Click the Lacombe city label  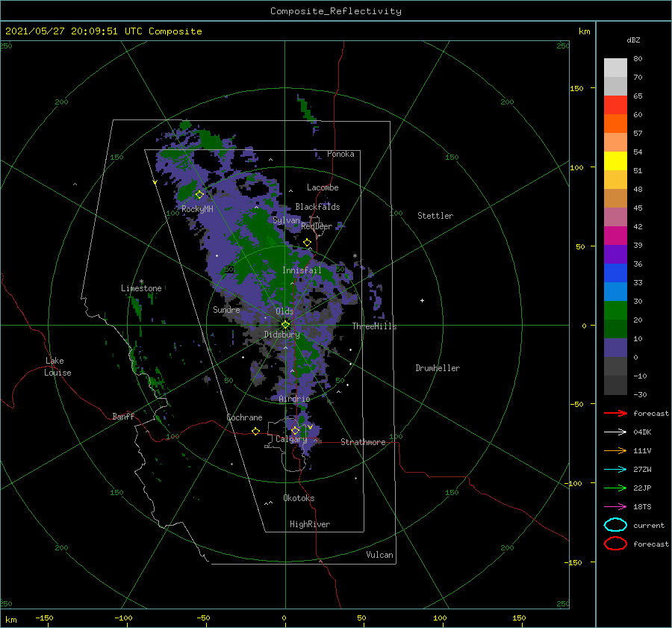(323, 187)
